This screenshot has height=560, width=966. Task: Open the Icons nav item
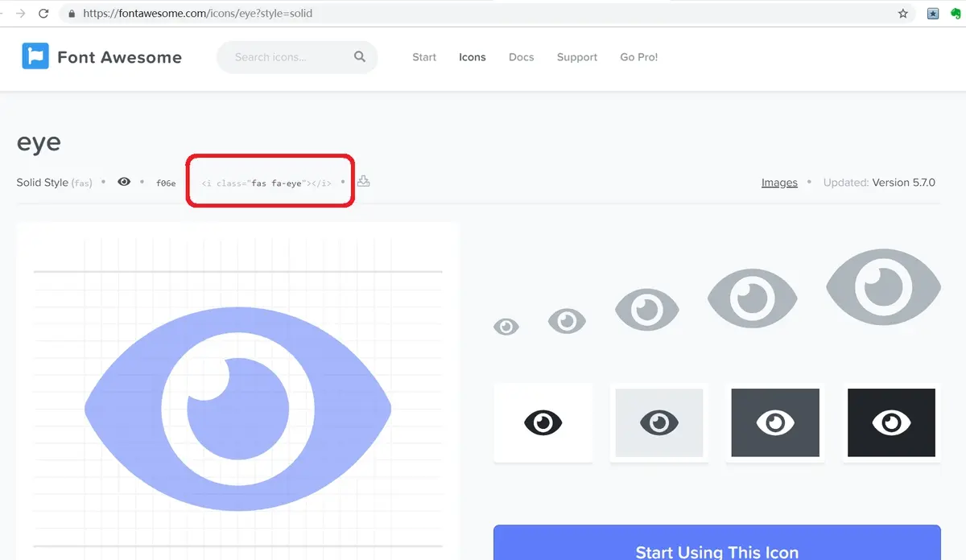coord(473,57)
